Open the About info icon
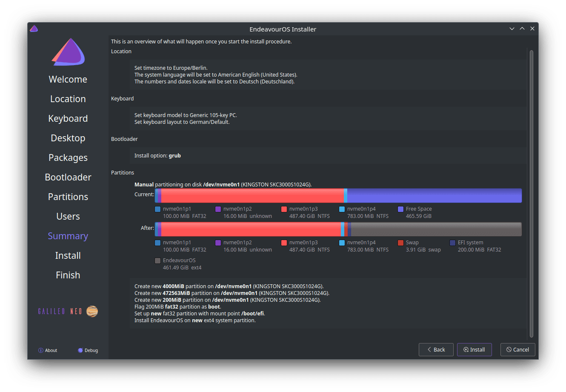This screenshot has width=566, height=392. [x=41, y=351]
